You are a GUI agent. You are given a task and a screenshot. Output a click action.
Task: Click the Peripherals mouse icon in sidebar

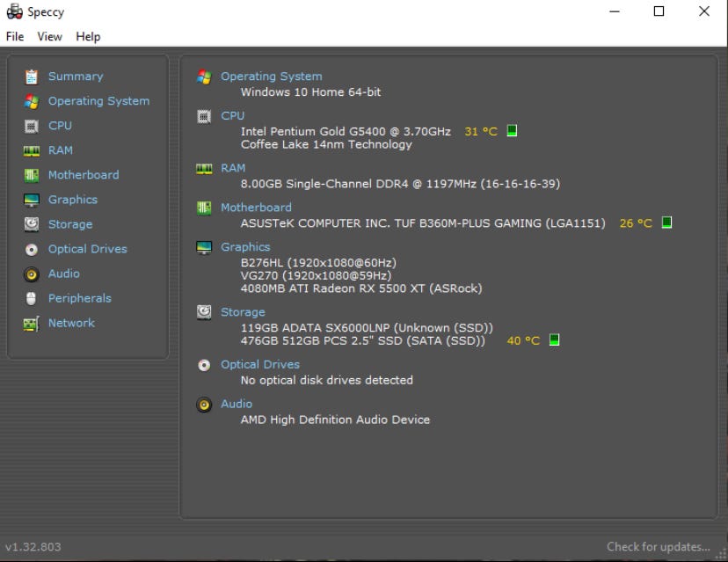[31, 299]
